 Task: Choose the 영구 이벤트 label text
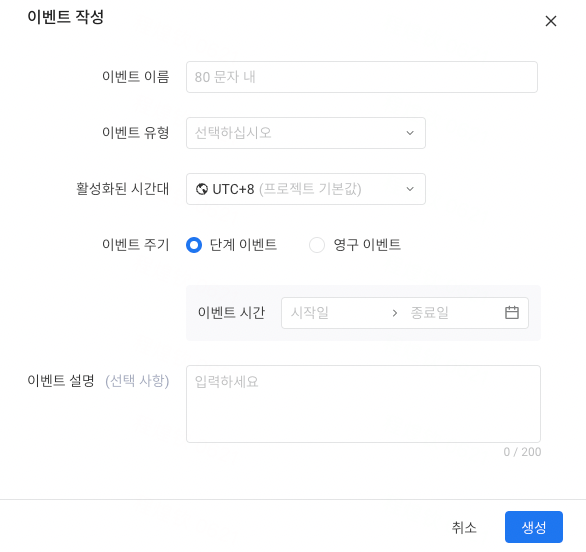(x=367, y=245)
